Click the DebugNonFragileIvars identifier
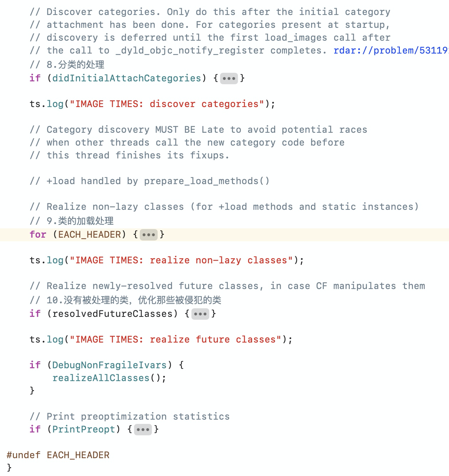449x476 pixels. coord(110,365)
